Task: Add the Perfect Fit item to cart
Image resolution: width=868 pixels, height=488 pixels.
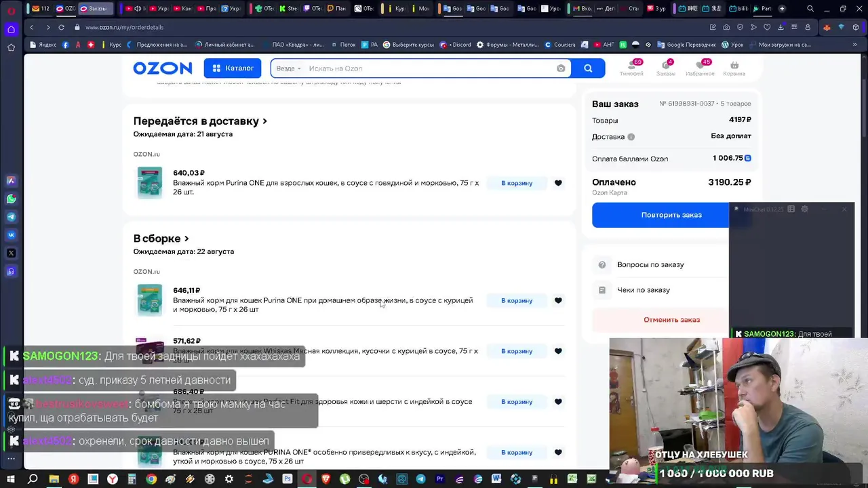Action: click(x=517, y=402)
